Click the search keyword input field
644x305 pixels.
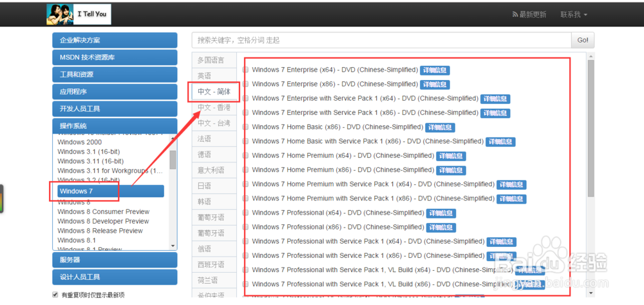pos(381,40)
